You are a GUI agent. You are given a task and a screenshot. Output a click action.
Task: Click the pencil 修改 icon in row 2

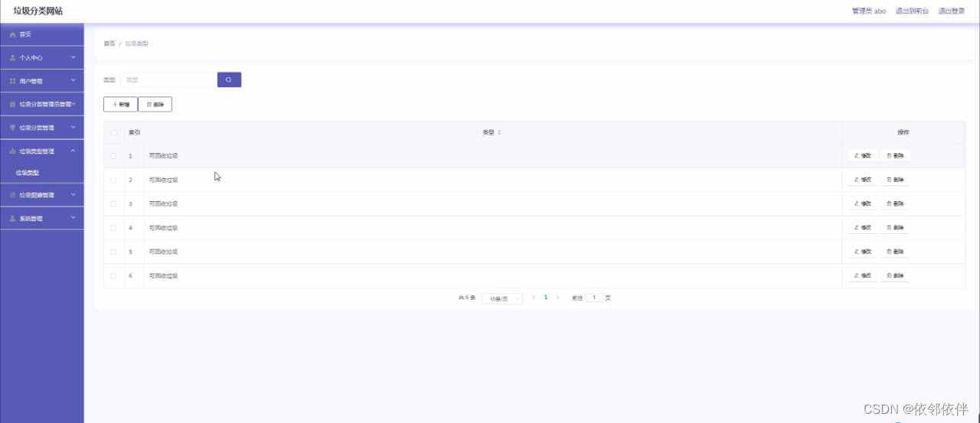[x=857, y=180]
